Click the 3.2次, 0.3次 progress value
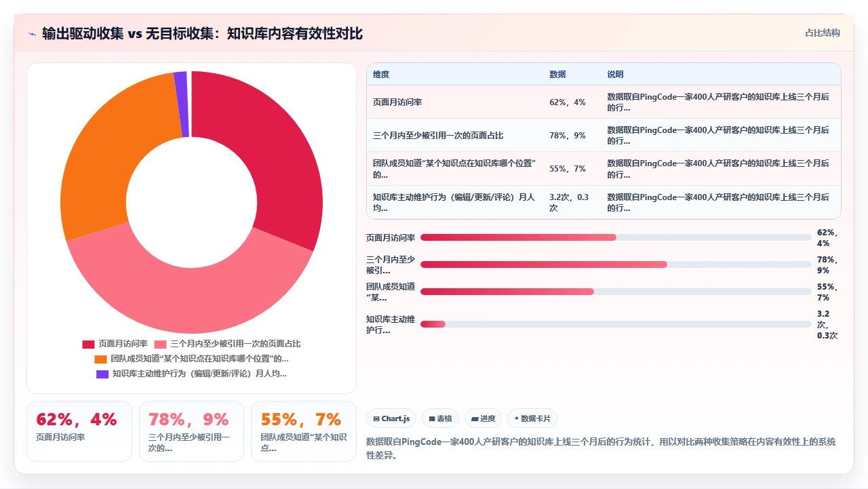 click(827, 324)
